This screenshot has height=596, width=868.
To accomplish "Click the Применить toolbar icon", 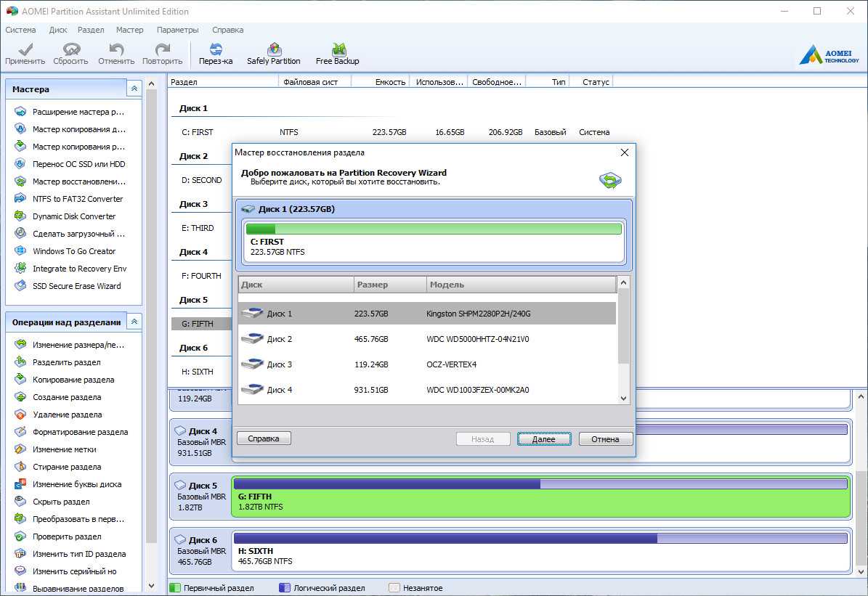I will tap(25, 49).
